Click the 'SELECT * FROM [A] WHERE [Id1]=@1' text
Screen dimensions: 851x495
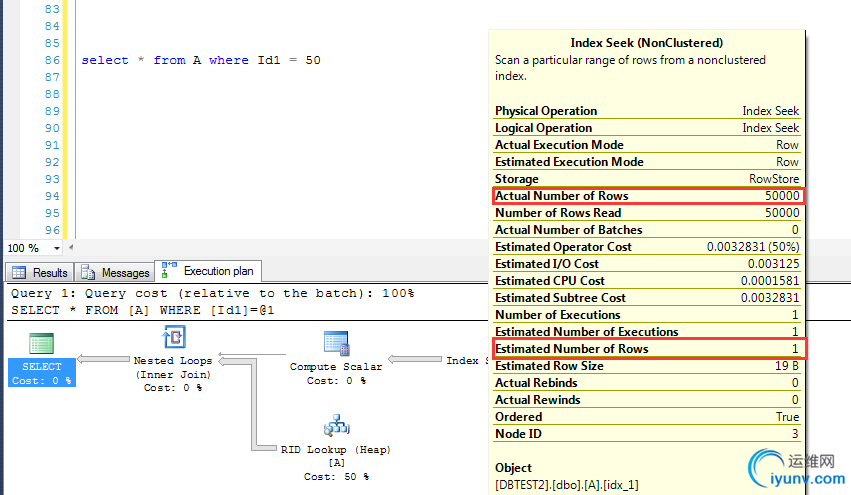(x=143, y=310)
